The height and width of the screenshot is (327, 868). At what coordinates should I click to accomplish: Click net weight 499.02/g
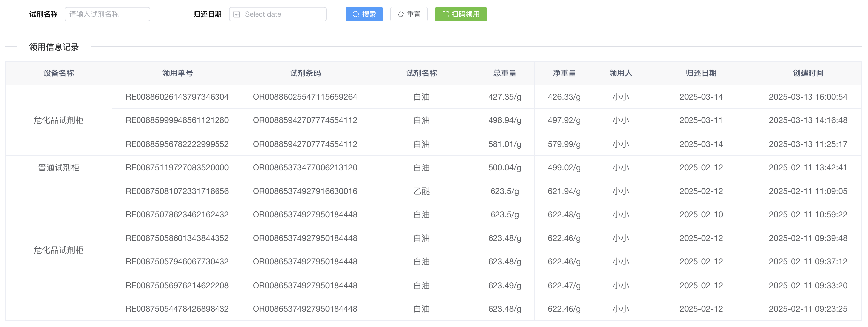pos(564,168)
